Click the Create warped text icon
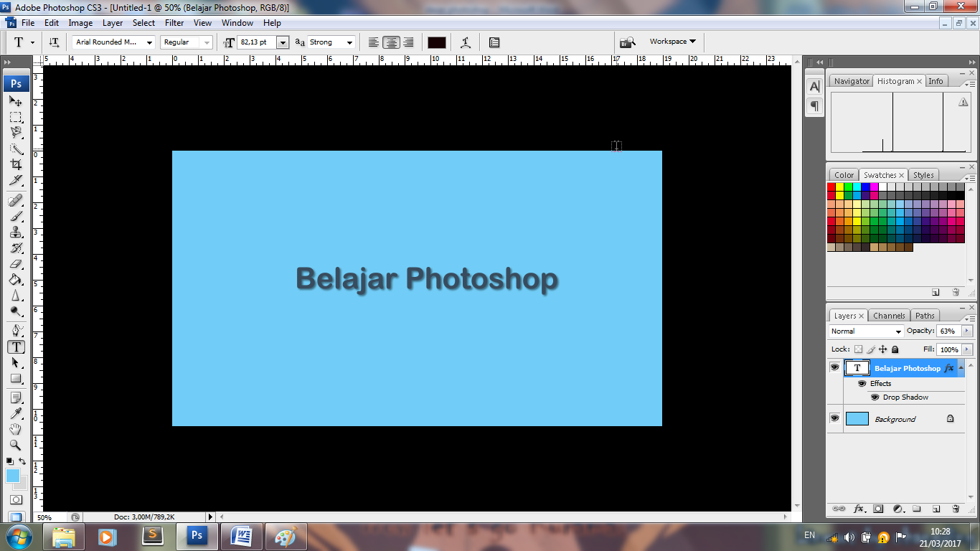980x551 pixels. [466, 42]
